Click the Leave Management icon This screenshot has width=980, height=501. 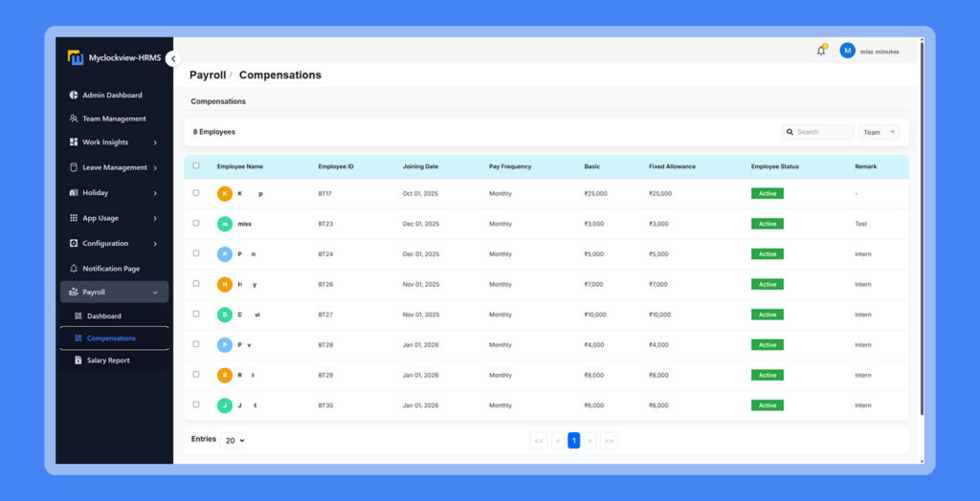pyautogui.click(x=74, y=167)
